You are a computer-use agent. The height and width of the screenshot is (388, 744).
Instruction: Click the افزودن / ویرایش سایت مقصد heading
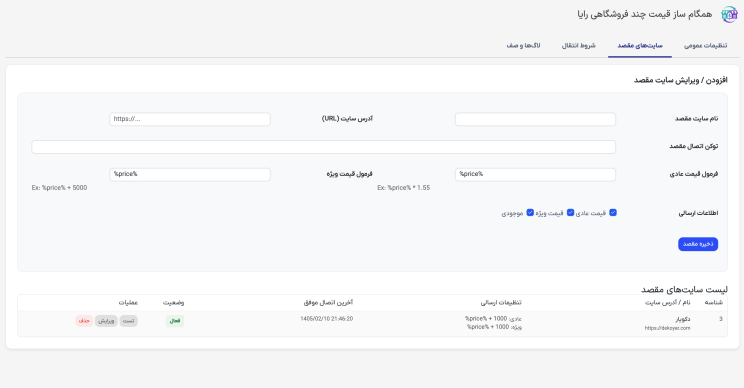click(x=680, y=80)
